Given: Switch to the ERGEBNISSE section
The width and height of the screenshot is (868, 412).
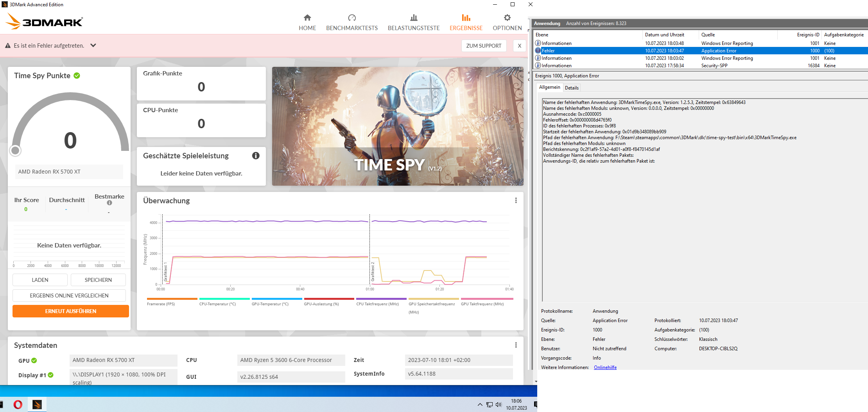Looking at the screenshot, I should [x=466, y=22].
